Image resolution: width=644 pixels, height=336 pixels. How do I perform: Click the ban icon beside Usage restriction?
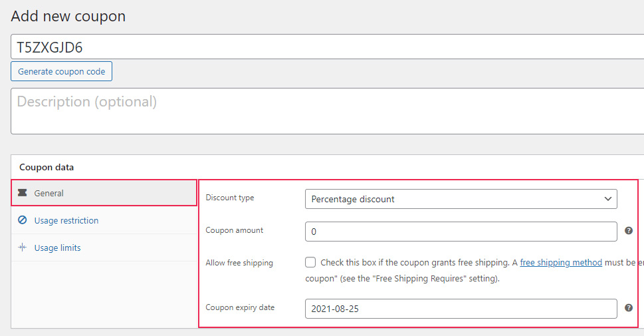pyautogui.click(x=23, y=220)
